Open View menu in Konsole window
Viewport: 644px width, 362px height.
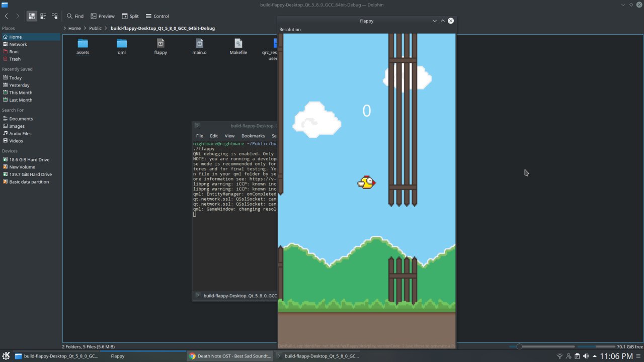(229, 136)
